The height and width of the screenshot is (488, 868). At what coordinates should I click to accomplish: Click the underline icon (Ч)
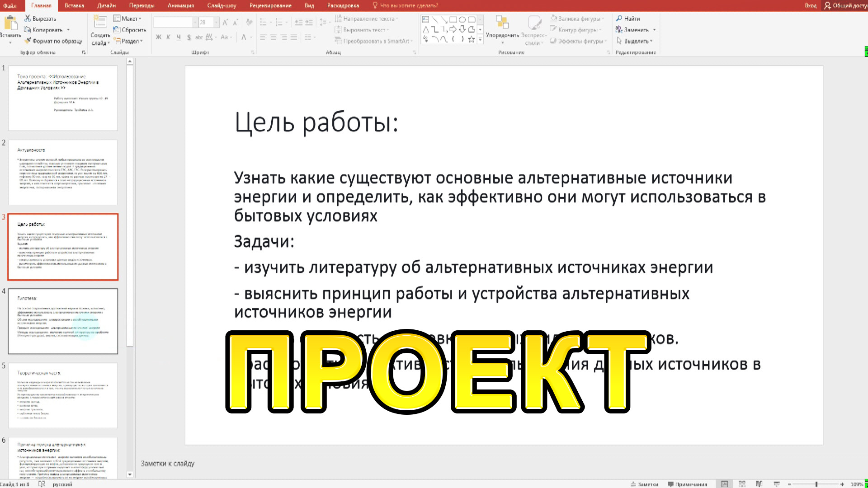coord(178,37)
